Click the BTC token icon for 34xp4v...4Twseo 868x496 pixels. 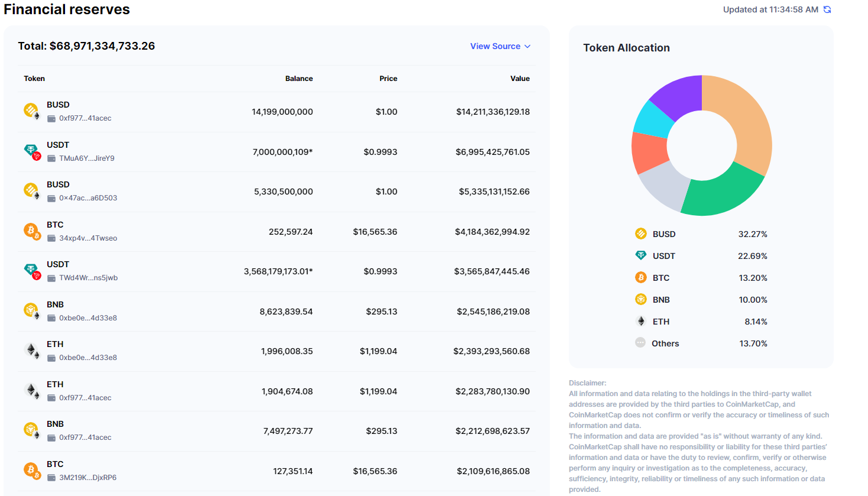click(32, 231)
